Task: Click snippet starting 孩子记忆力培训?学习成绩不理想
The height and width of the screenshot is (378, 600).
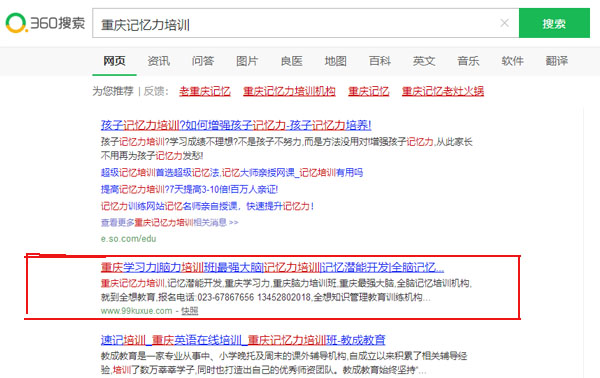Action: tap(287, 142)
